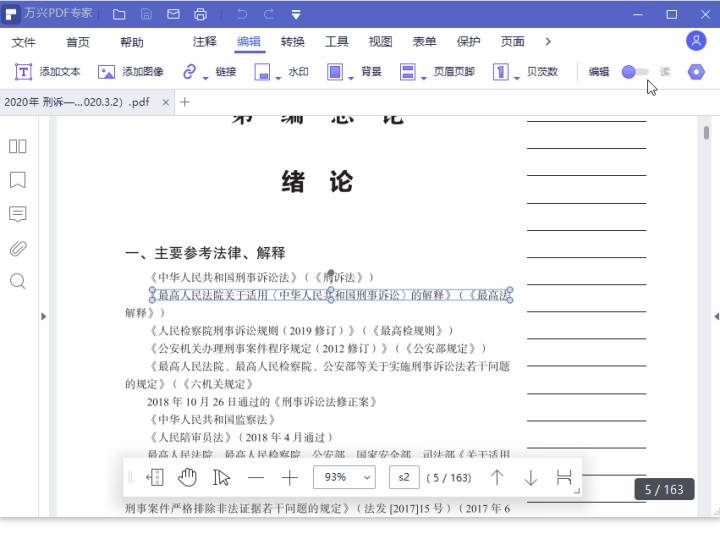Open the attachments paperclip panel
The width and height of the screenshot is (720, 550).
17,248
